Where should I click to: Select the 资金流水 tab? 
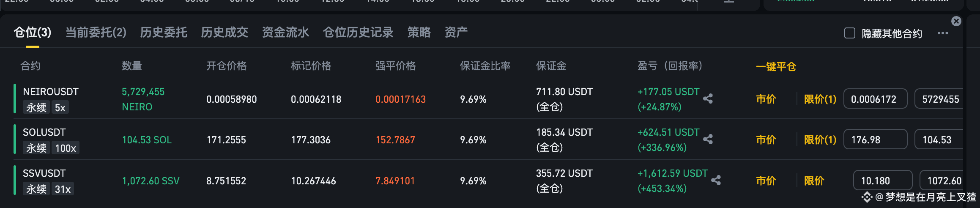click(x=285, y=33)
